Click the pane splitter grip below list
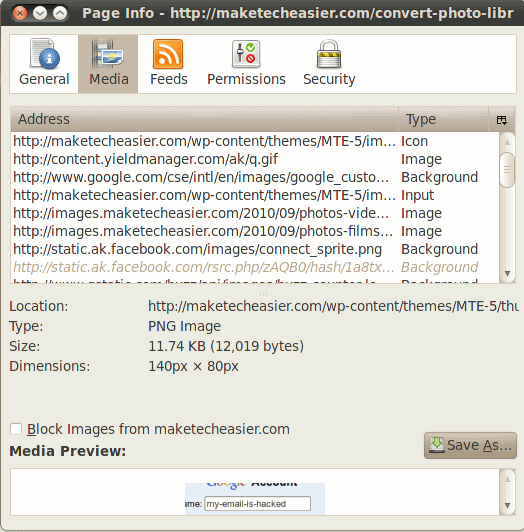Screen dimensions: 524x532 (x=263, y=293)
